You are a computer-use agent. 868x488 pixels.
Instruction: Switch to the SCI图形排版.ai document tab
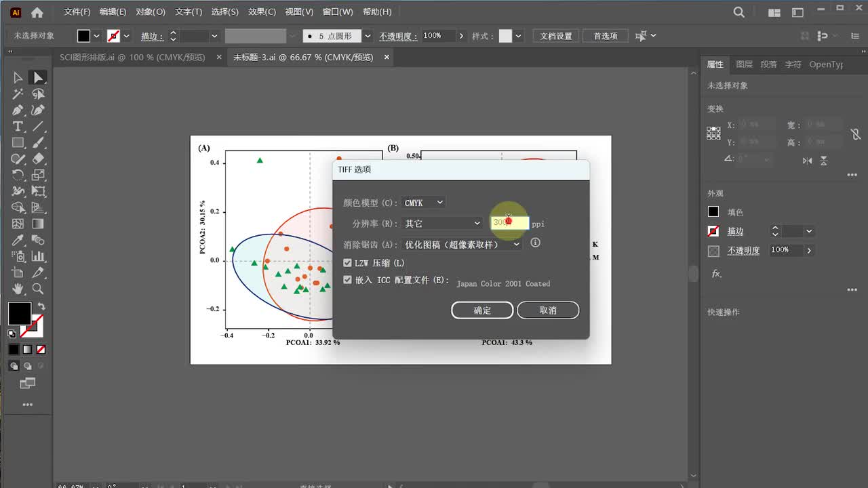132,58
